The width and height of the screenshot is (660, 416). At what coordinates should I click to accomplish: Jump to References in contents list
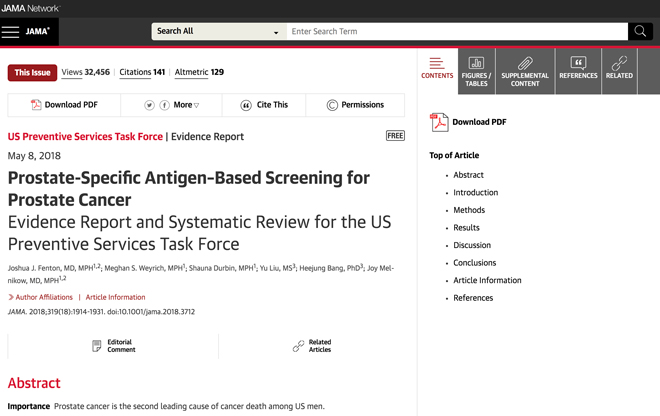[x=473, y=298]
